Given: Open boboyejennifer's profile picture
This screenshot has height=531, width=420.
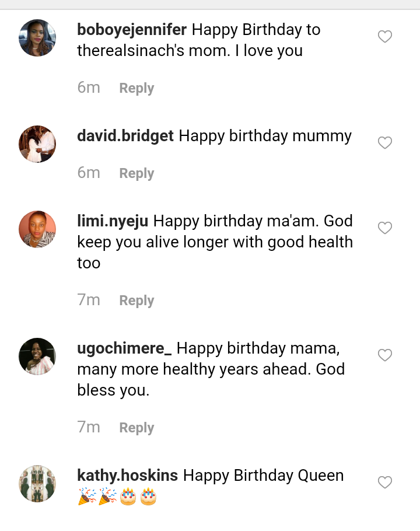Looking at the screenshot, I should pyautogui.click(x=37, y=38).
